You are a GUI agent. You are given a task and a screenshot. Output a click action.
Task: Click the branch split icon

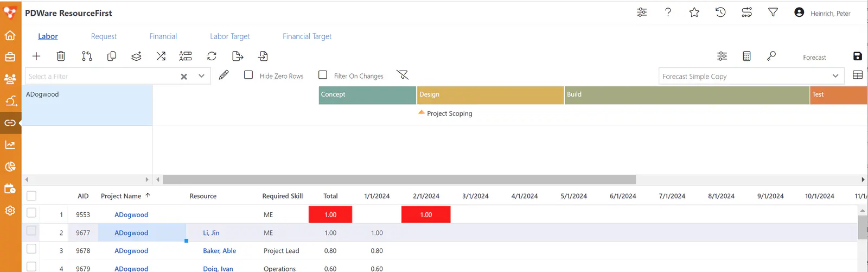87,56
